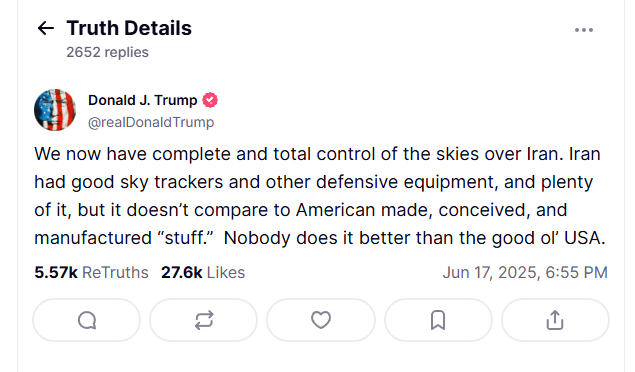Click the Jun 17, 2025 timestamp
This screenshot has width=635, height=372.
point(525,272)
